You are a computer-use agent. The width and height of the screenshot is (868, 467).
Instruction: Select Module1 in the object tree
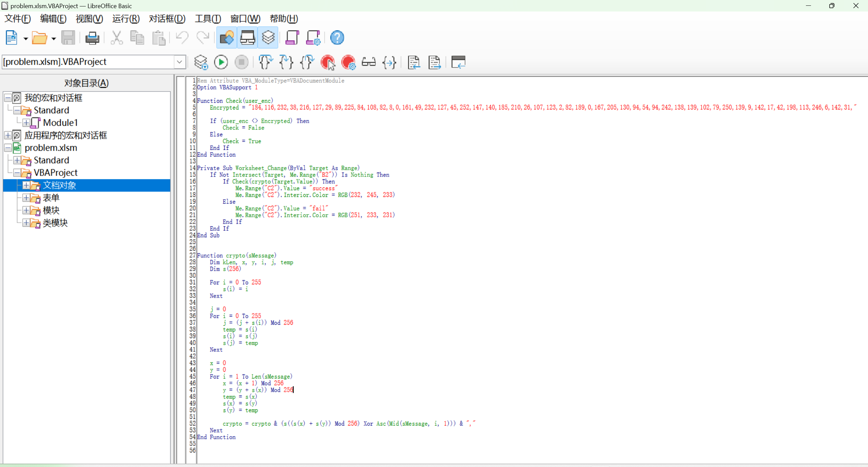coord(60,123)
